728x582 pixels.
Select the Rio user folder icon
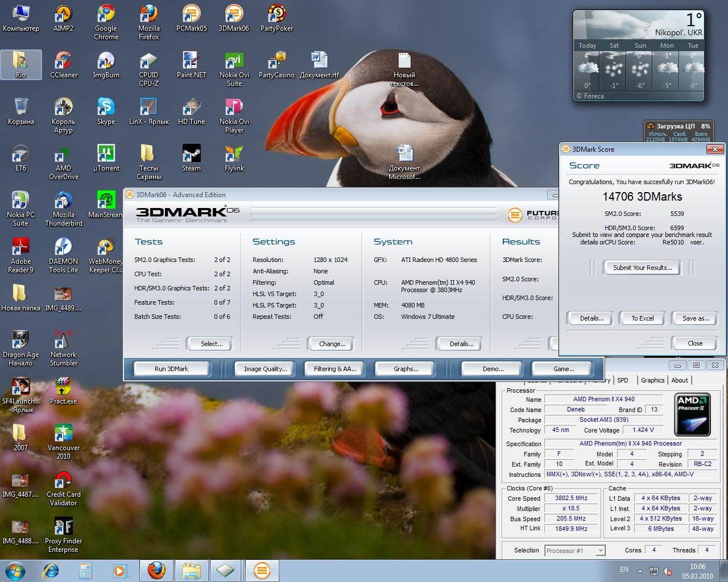[20, 65]
